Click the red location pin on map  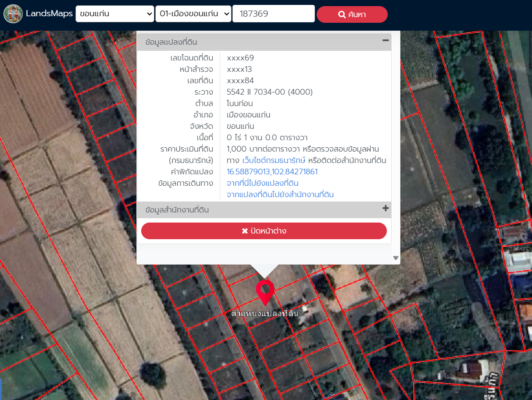[265, 291]
